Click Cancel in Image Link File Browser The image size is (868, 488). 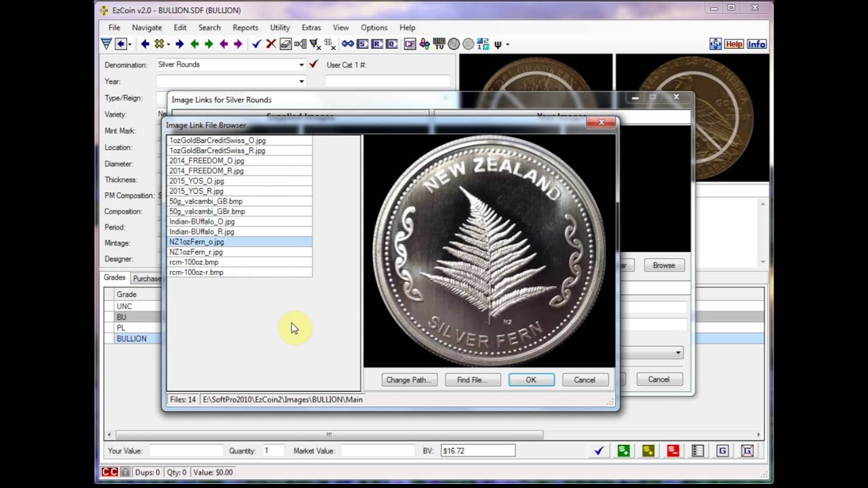[x=584, y=380]
